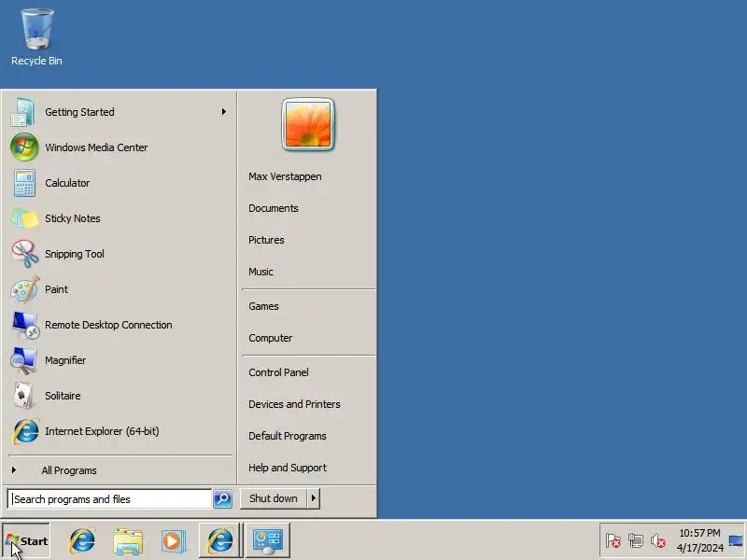The height and width of the screenshot is (560, 747).
Task: Launch the Snipping Tool scissors icon
Action: (24, 254)
